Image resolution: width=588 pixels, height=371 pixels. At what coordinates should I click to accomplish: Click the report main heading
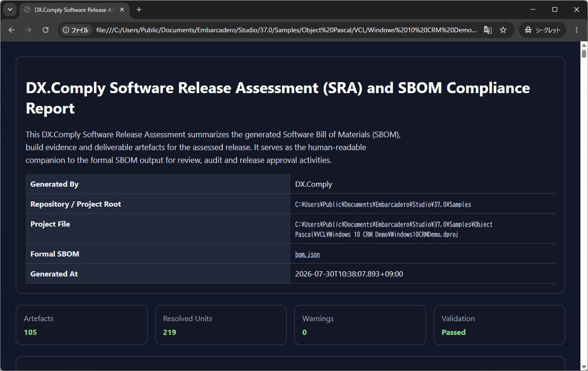pyautogui.click(x=278, y=98)
